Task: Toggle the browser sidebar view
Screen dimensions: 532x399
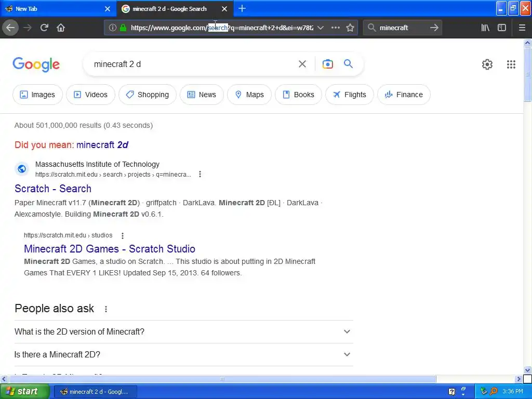Action: [x=502, y=28]
